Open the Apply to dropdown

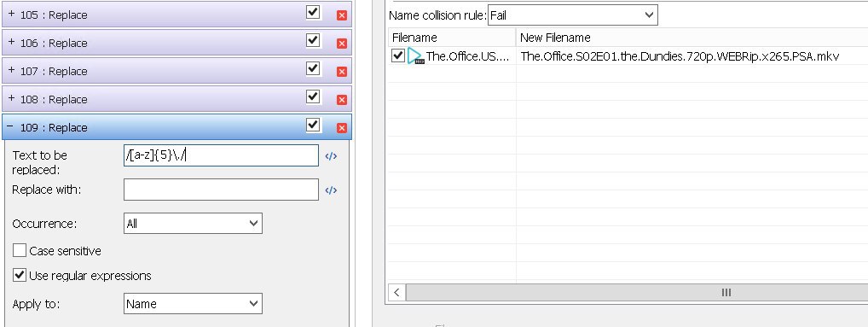193,304
